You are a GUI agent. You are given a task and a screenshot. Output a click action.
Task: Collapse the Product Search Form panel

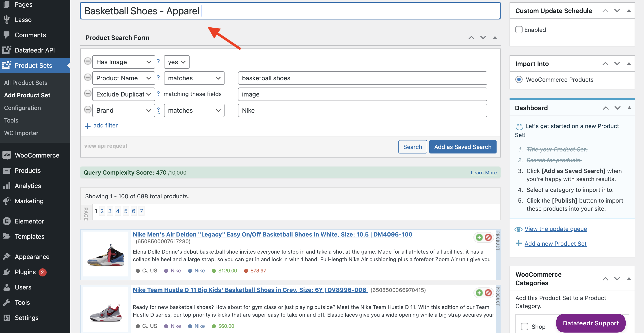(x=495, y=37)
